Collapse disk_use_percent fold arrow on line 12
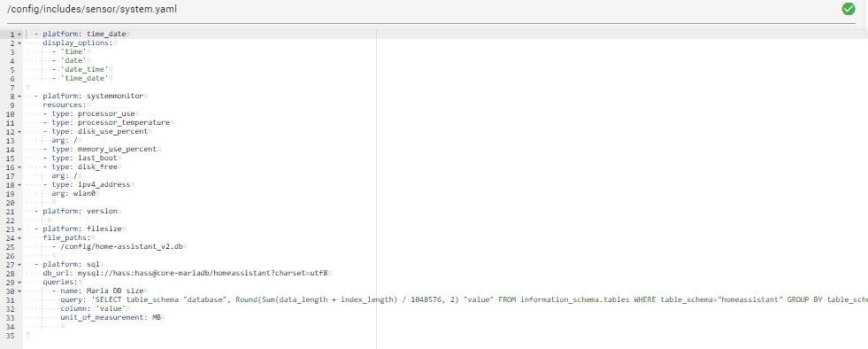 coord(19,132)
